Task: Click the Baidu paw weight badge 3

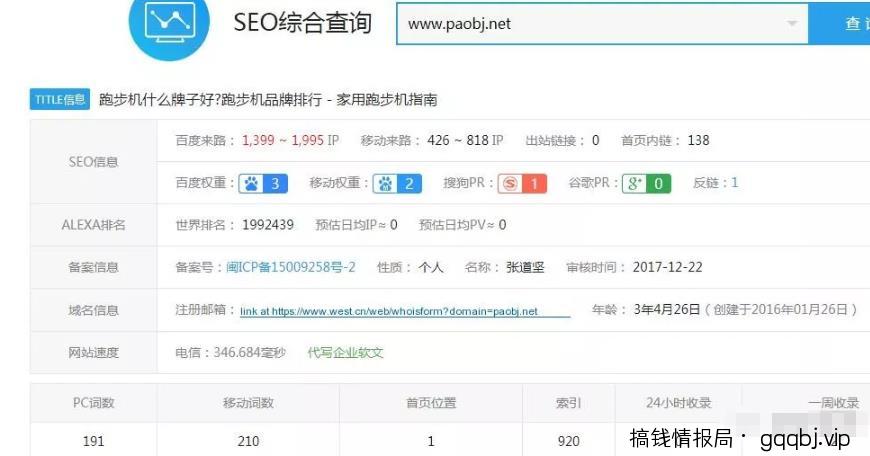Action: pos(263,184)
